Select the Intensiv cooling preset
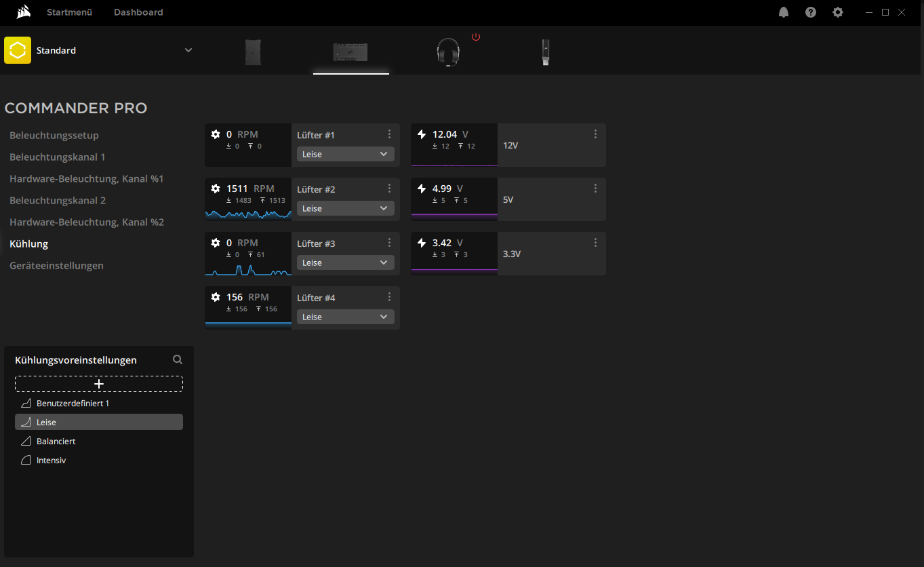The height and width of the screenshot is (567, 924). point(99,460)
